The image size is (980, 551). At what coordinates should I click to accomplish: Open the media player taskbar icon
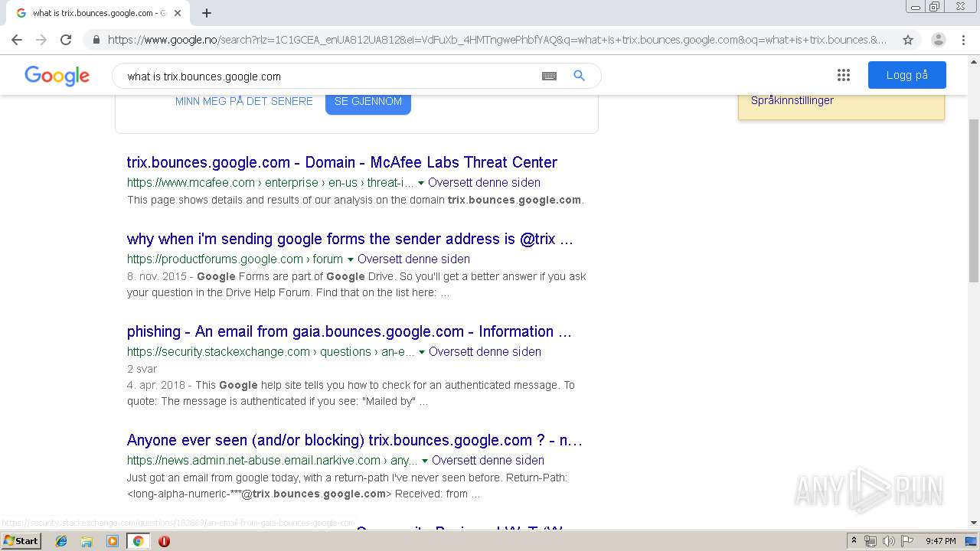click(113, 541)
